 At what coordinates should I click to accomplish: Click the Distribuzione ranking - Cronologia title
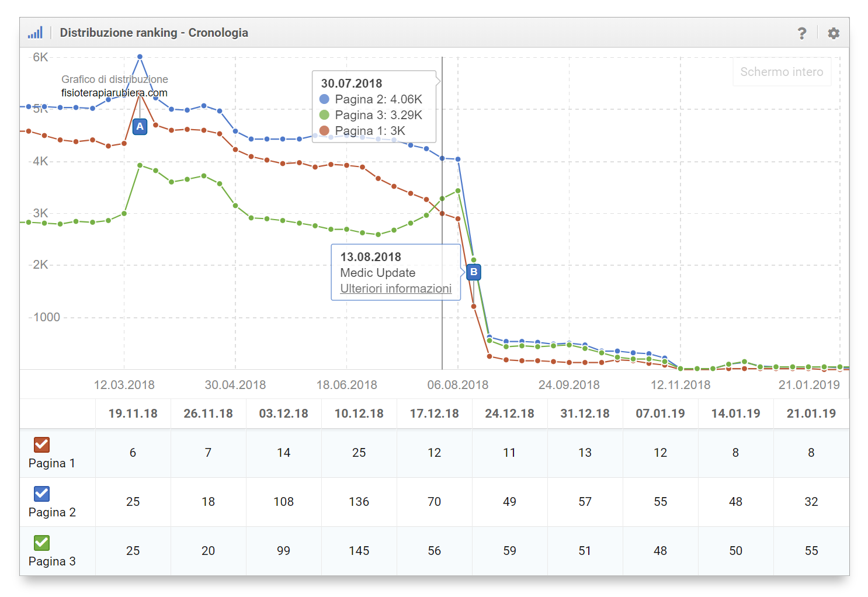(154, 33)
